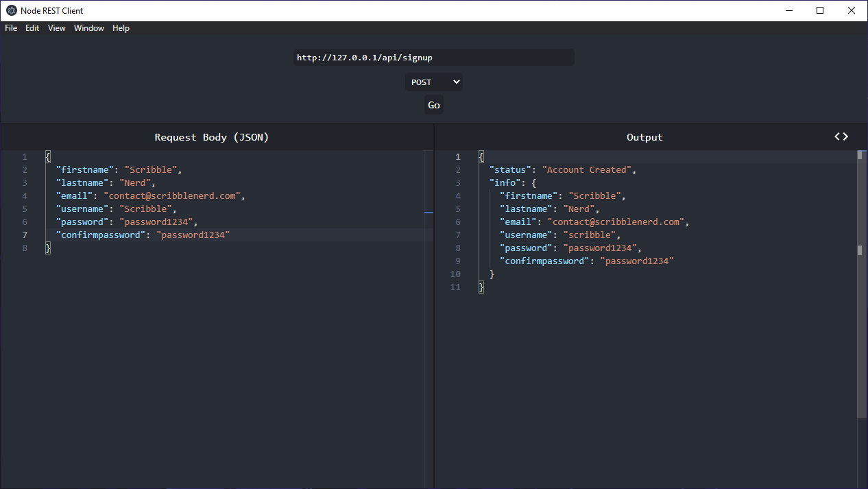Open the POST method dropdown
Screen dimensions: 868x489
pyautogui.click(x=434, y=82)
